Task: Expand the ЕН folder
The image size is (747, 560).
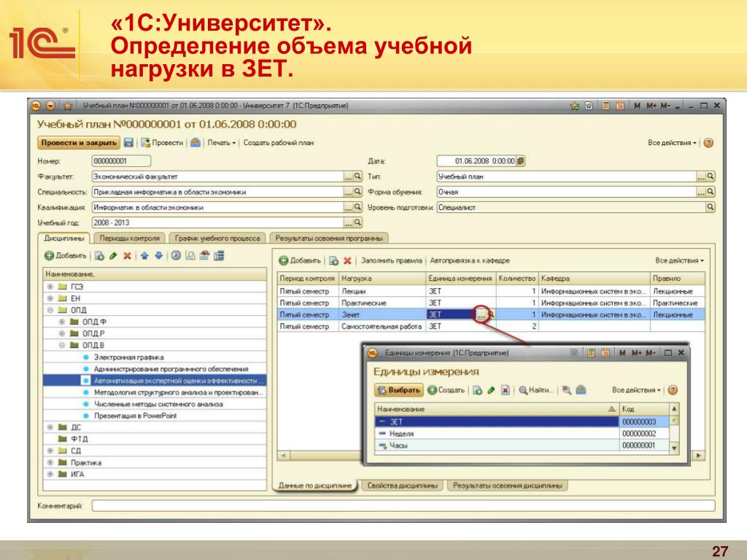Action: pos(50,298)
